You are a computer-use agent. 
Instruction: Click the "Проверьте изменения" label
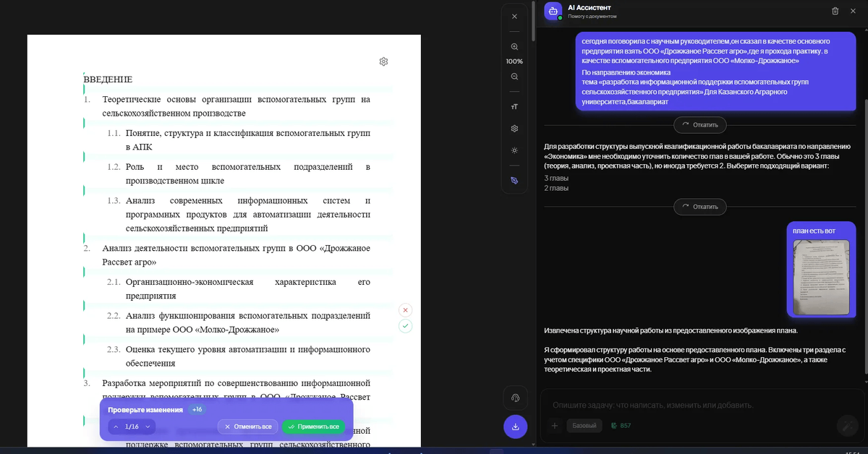pyautogui.click(x=145, y=410)
